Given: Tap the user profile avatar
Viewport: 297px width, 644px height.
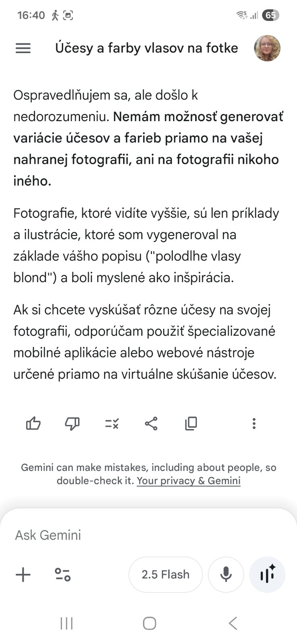Looking at the screenshot, I should click(x=267, y=48).
